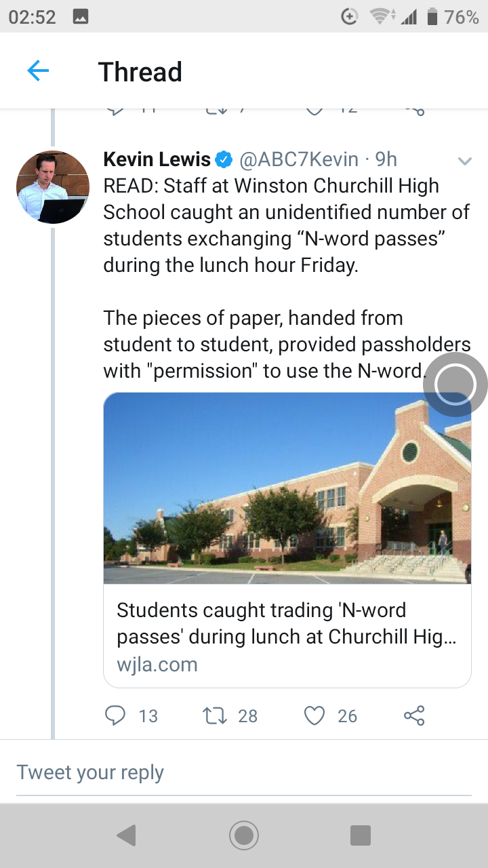
Task: Open the 'Students caught trading' article headline
Action: [x=286, y=623]
